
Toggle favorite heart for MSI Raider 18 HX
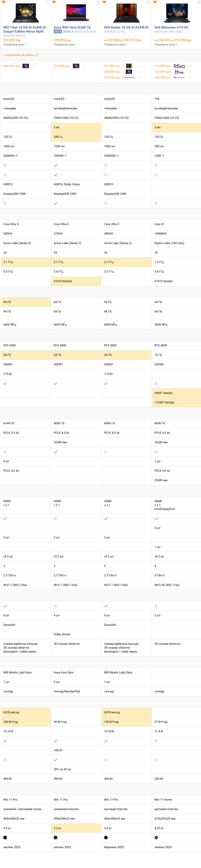click(104, 2)
